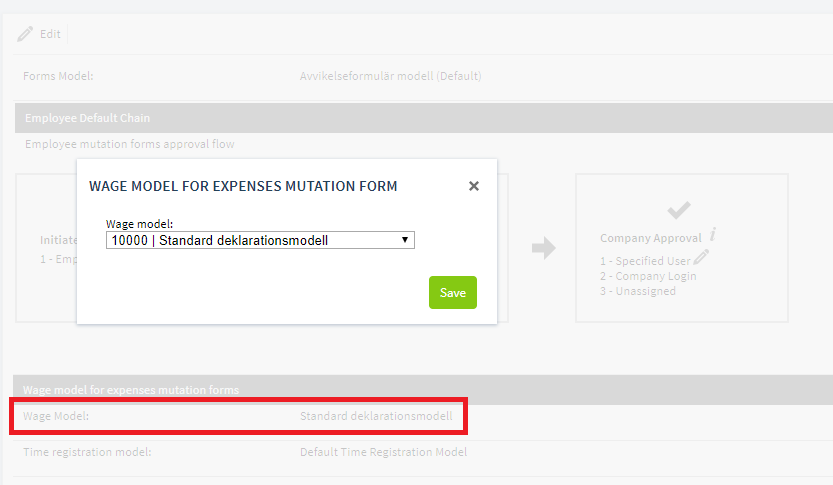Image resolution: width=833 pixels, height=485 pixels.
Task: Click the Company Approval checkmark icon
Action: [x=679, y=210]
